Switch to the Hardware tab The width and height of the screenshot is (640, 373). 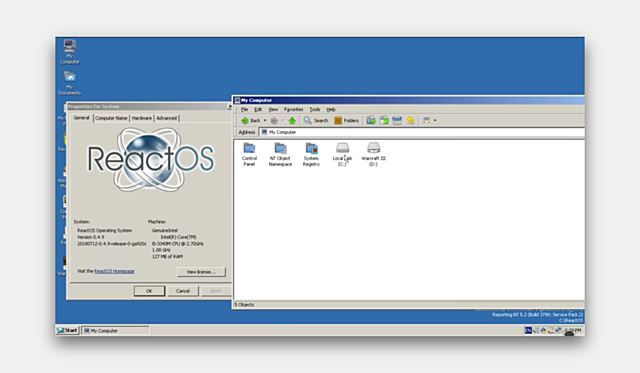[142, 118]
